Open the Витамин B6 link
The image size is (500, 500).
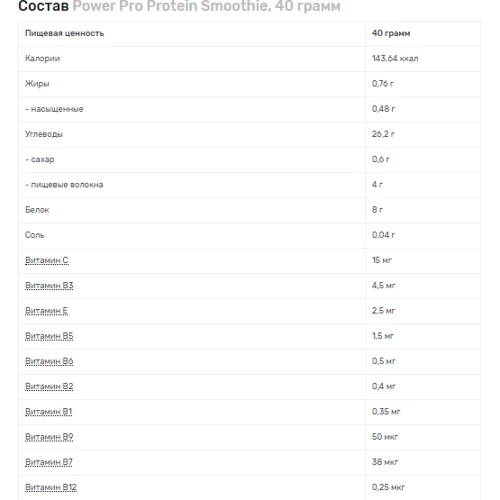[49, 361]
